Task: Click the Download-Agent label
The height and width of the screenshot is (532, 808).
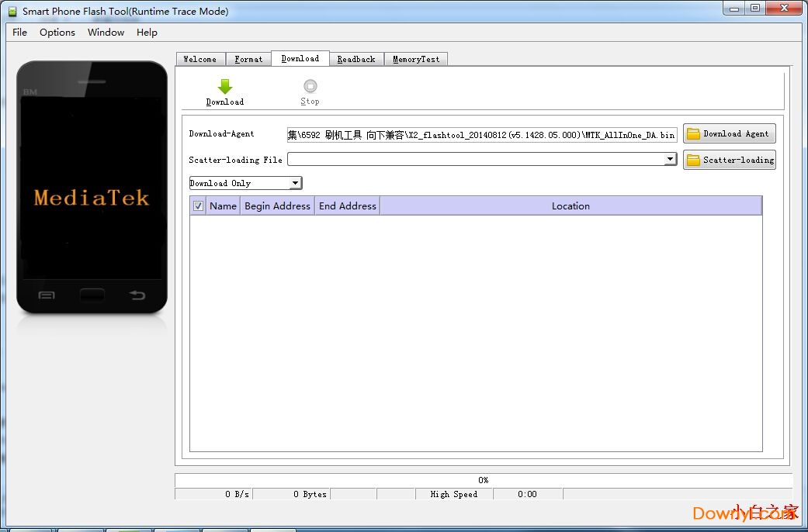Action: point(221,134)
